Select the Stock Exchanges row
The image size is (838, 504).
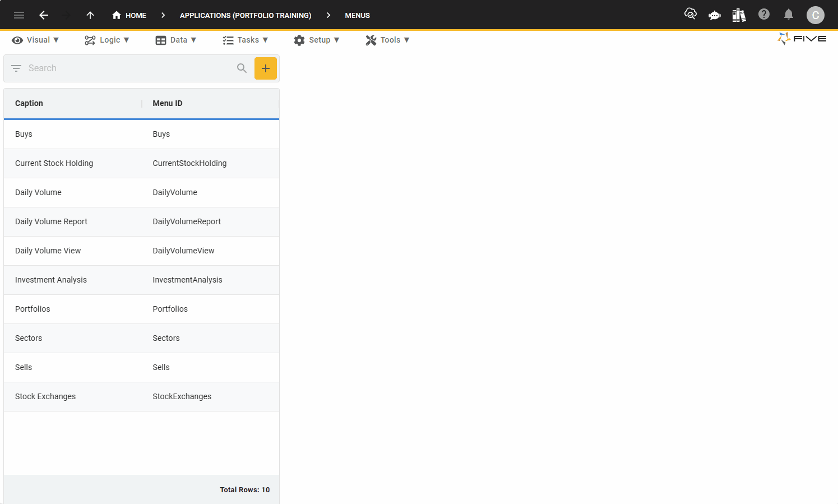pyautogui.click(x=141, y=396)
